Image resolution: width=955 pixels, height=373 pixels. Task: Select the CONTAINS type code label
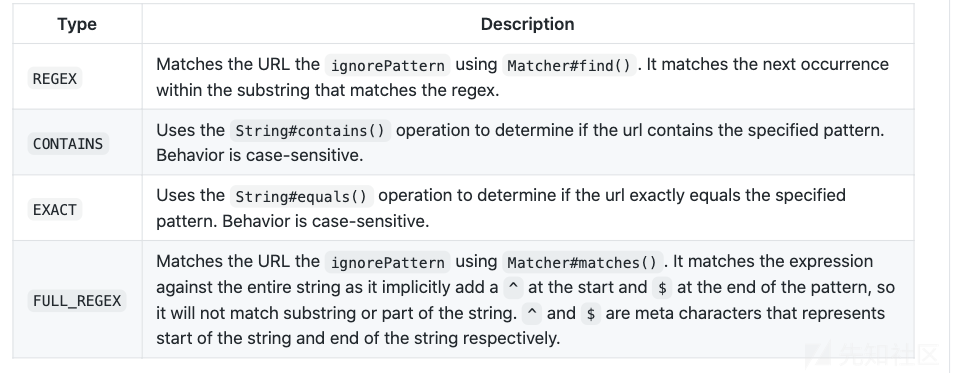tap(68, 144)
